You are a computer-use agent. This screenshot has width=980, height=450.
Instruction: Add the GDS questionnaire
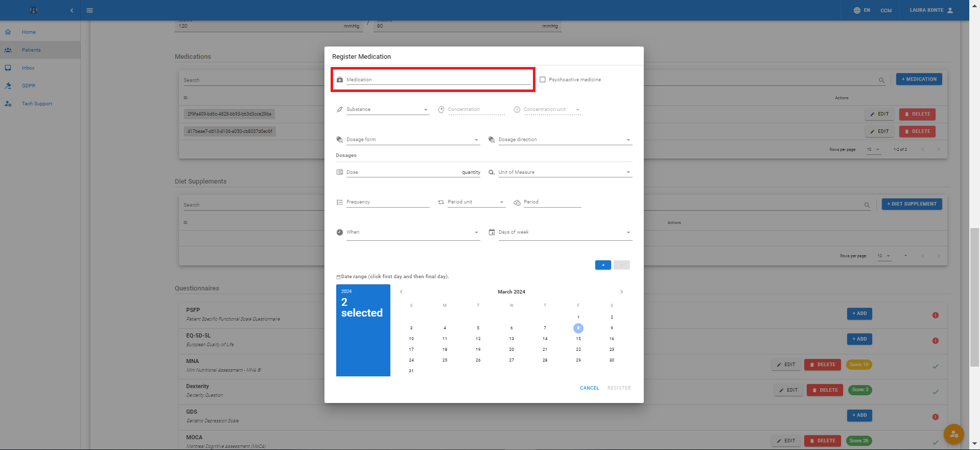coord(859,415)
